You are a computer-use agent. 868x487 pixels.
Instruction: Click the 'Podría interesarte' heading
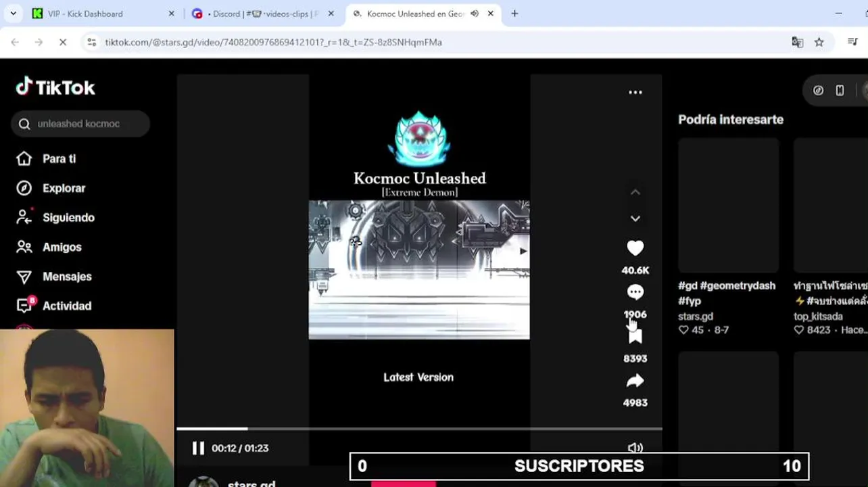click(x=731, y=120)
